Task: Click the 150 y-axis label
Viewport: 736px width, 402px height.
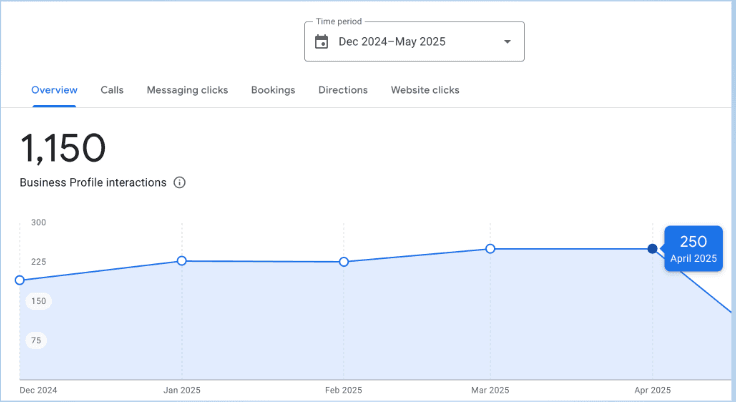Action: click(x=38, y=301)
